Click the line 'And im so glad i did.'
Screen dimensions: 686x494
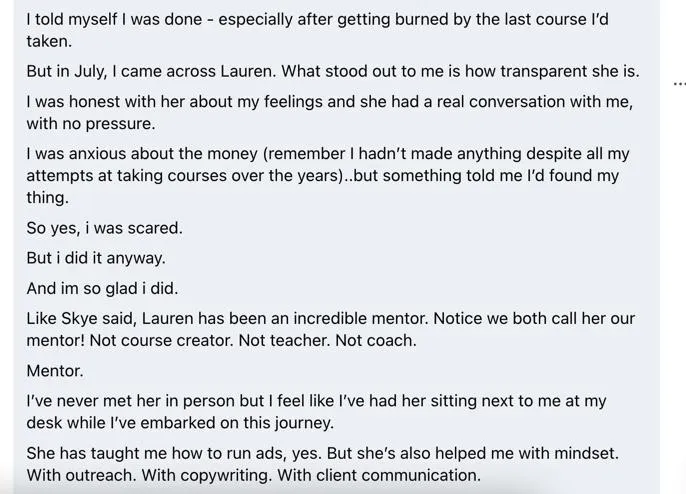102,288
